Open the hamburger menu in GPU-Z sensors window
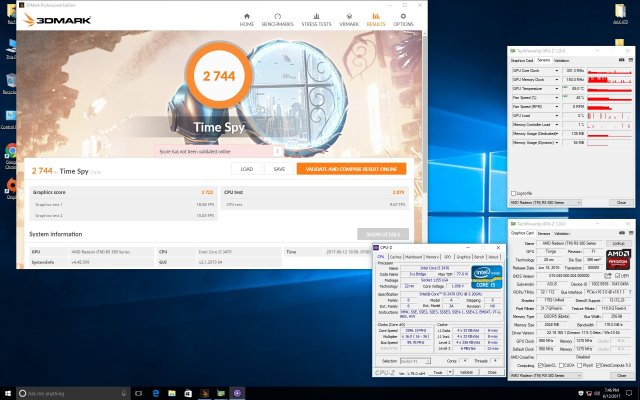Viewport: 640px width, 400px height. (631, 60)
